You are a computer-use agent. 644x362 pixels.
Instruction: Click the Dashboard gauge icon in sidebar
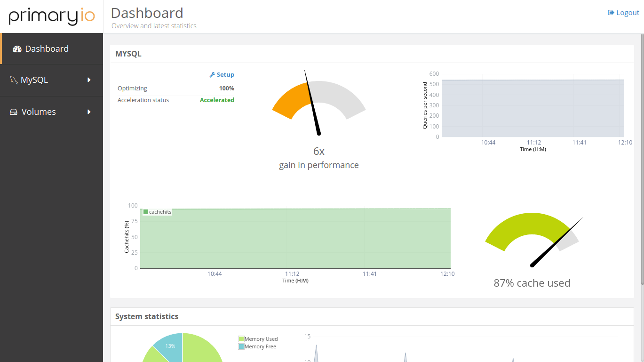(17, 49)
